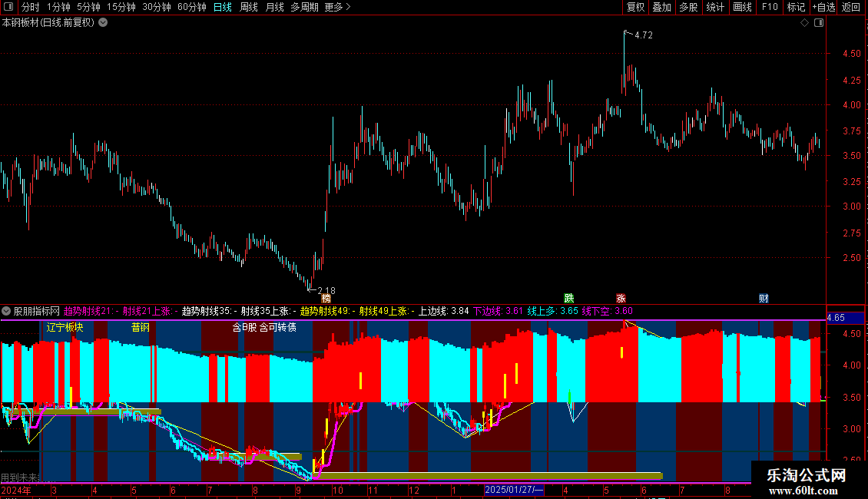
Task: Click the 4.50 price axis label in main chart
Action: [x=851, y=54]
